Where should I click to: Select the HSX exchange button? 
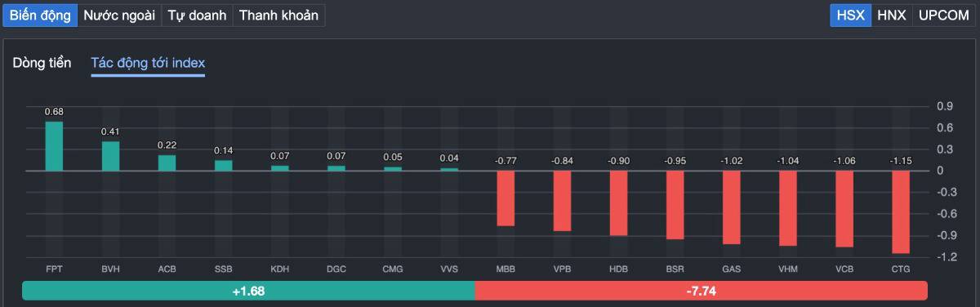click(x=851, y=15)
